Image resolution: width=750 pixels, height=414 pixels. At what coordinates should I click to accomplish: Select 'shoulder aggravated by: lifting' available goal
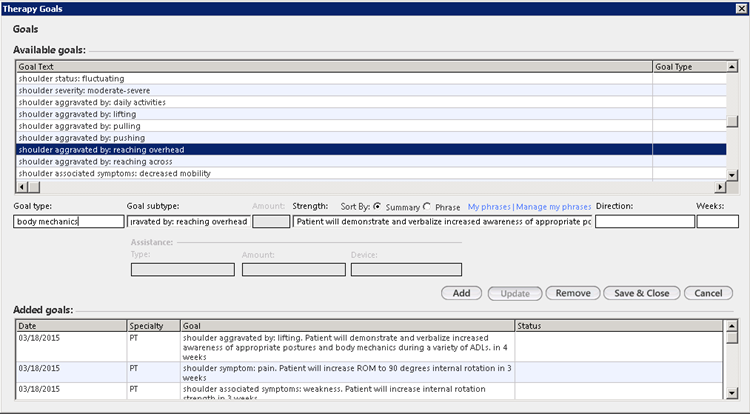point(371,114)
